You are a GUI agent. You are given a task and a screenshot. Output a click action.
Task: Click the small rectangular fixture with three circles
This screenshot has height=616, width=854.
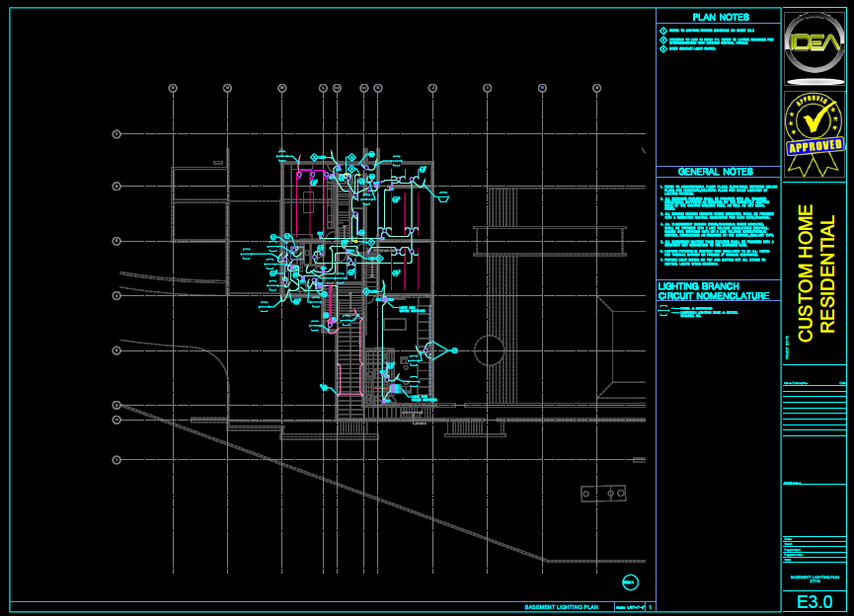[602, 493]
